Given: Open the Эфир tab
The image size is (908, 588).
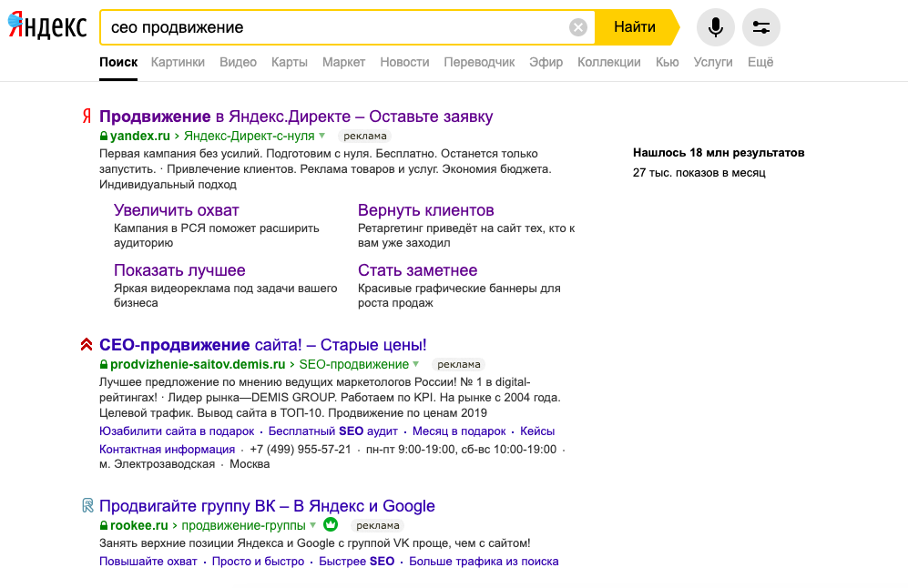Looking at the screenshot, I should click(546, 62).
